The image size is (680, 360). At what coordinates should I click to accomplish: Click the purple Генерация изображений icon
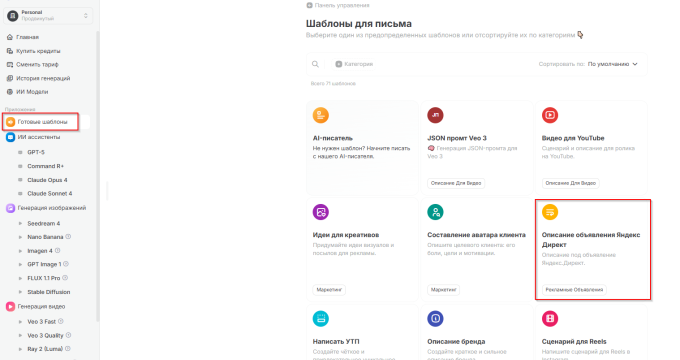click(10, 208)
